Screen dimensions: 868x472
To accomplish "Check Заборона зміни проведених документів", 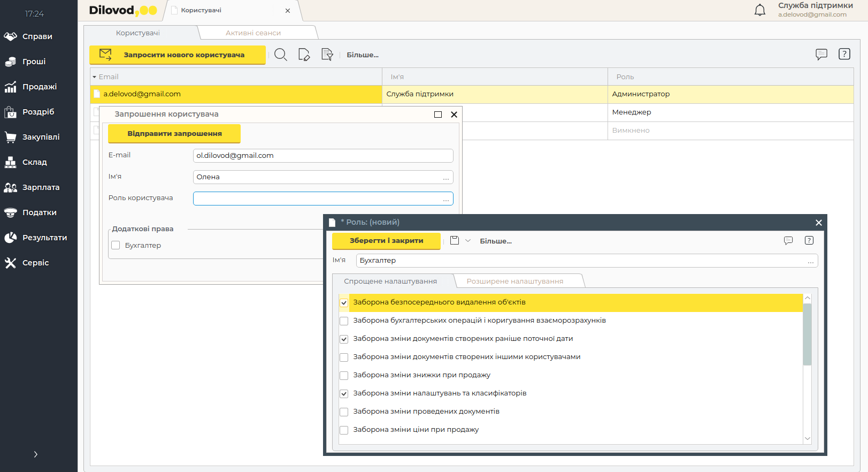I will pyautogui.click(x=344, y=412).
